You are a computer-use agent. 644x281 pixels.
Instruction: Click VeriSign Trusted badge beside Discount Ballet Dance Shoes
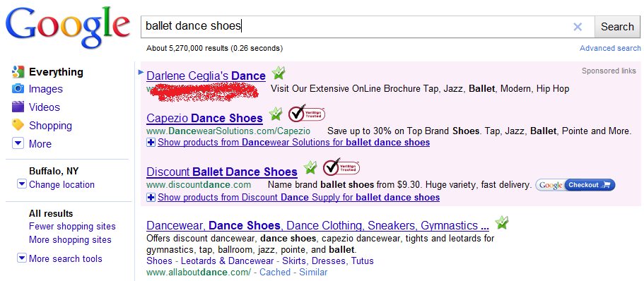point(341,167)
